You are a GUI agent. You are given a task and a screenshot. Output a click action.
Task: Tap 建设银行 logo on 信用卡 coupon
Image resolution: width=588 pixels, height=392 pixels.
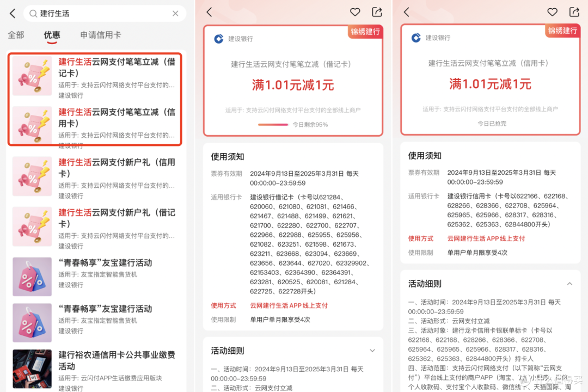pyautogui.click(x=416, y=38)
